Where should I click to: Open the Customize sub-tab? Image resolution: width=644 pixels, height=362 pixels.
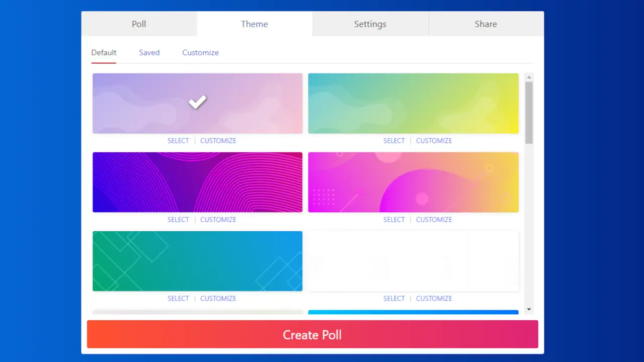click(200, 52)
